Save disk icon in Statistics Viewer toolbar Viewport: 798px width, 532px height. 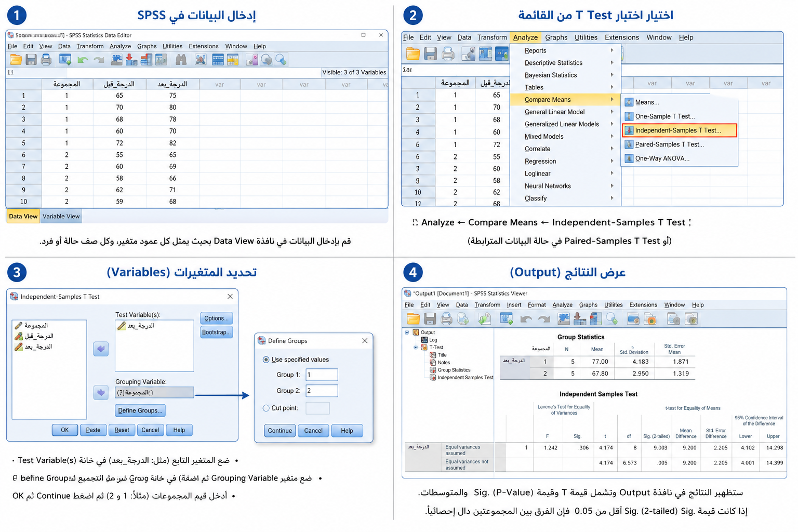(430, 318)
